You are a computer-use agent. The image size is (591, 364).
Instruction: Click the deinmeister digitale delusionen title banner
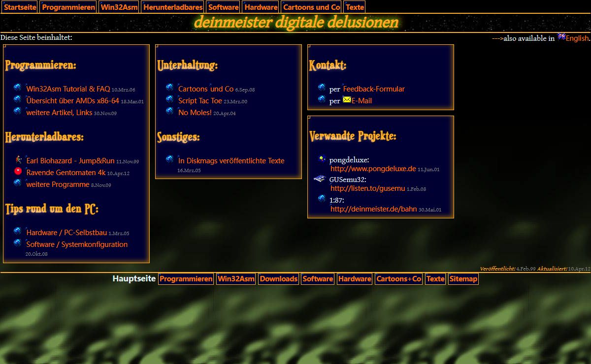click(296, 23)
